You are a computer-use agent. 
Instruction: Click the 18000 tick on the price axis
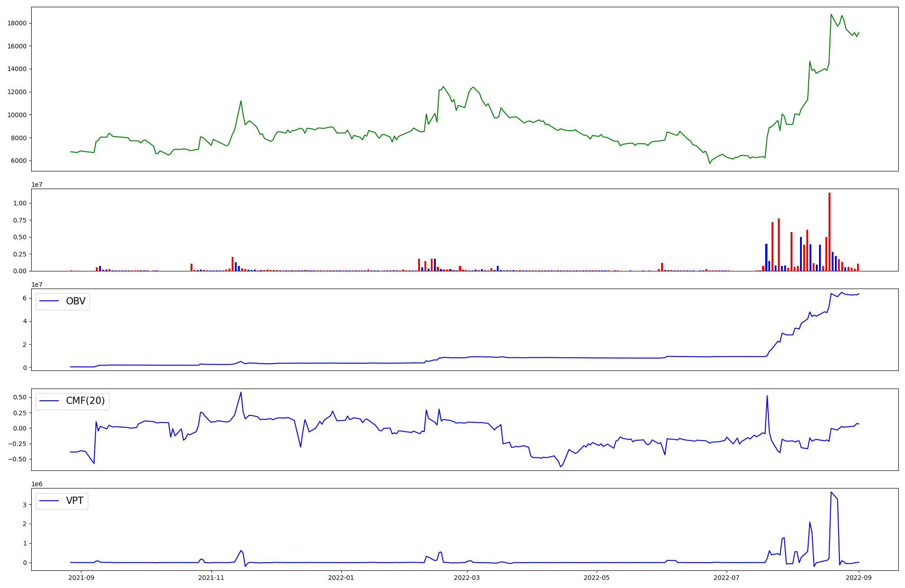point(17,24)
